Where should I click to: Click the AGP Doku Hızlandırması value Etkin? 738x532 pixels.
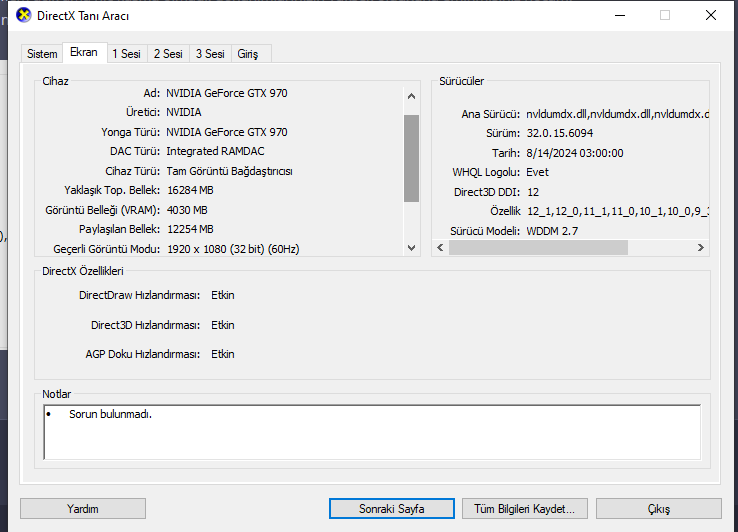tap(223, 354)
